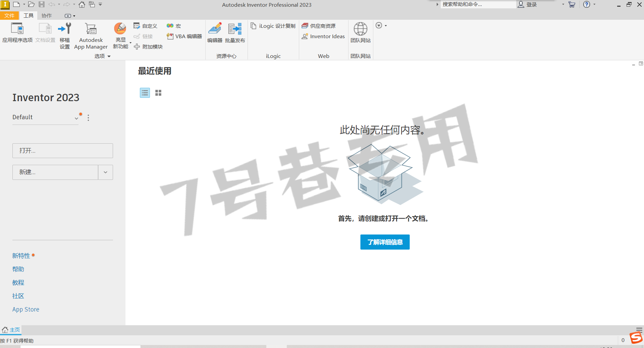Image resolution: width=644 pixels, height=348 pixels.
Task: Click Redo arrow in quick access toolbar
Action: (x=67, y=4)
